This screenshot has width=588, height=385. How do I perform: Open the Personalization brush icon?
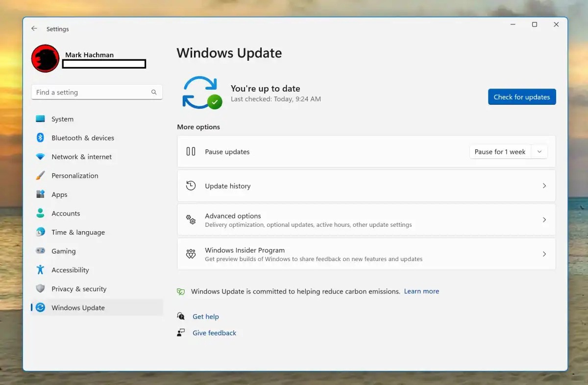[x=40, y=175]
